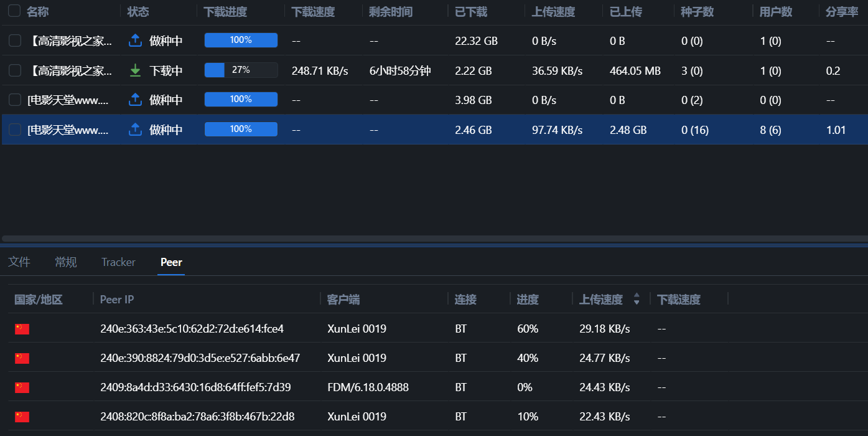
Task: Click flag icon for peer with 40% progress
Action: click(22, 358)
